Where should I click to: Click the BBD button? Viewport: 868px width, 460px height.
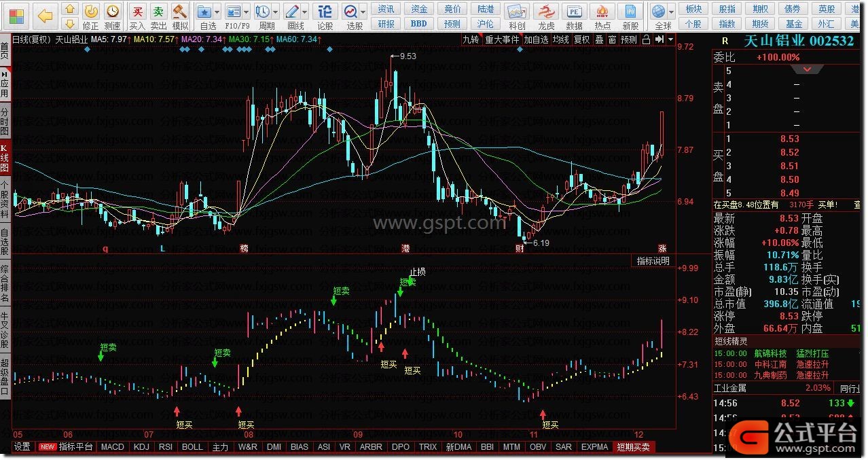coord(420,23)
